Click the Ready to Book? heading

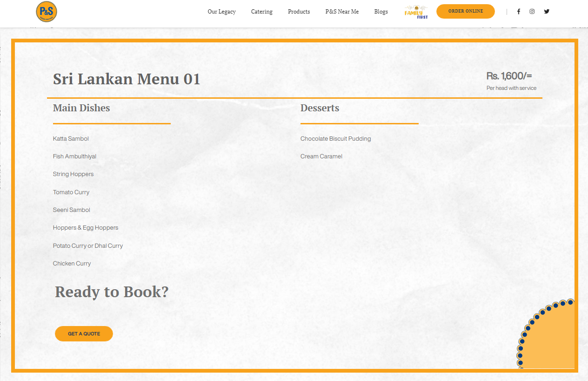112,292
